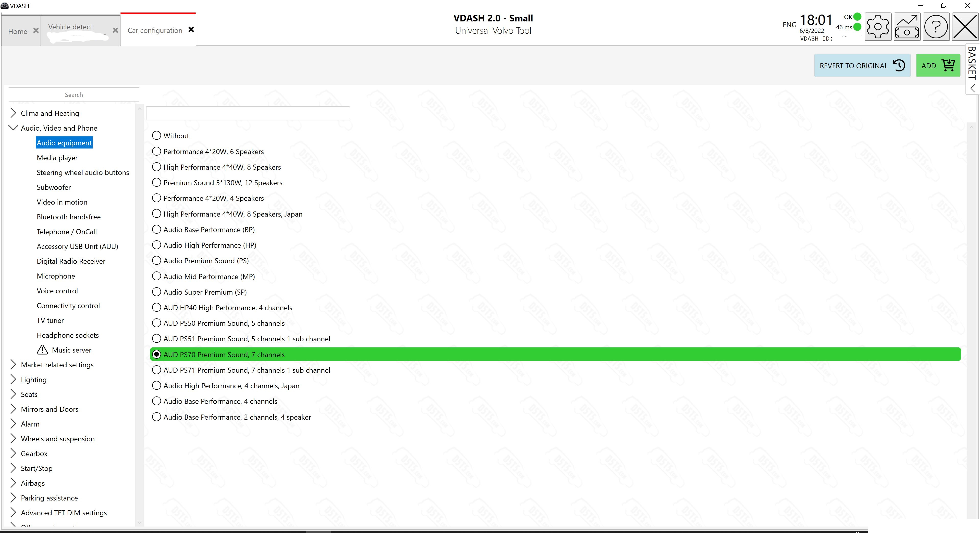Switch to the Home tab

[18, 31]
